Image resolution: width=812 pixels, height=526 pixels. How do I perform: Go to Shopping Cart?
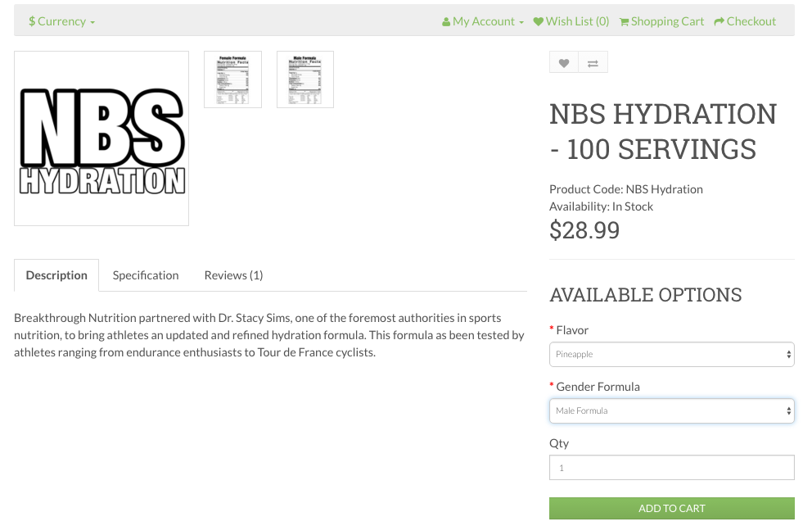(x=661, y=21)
